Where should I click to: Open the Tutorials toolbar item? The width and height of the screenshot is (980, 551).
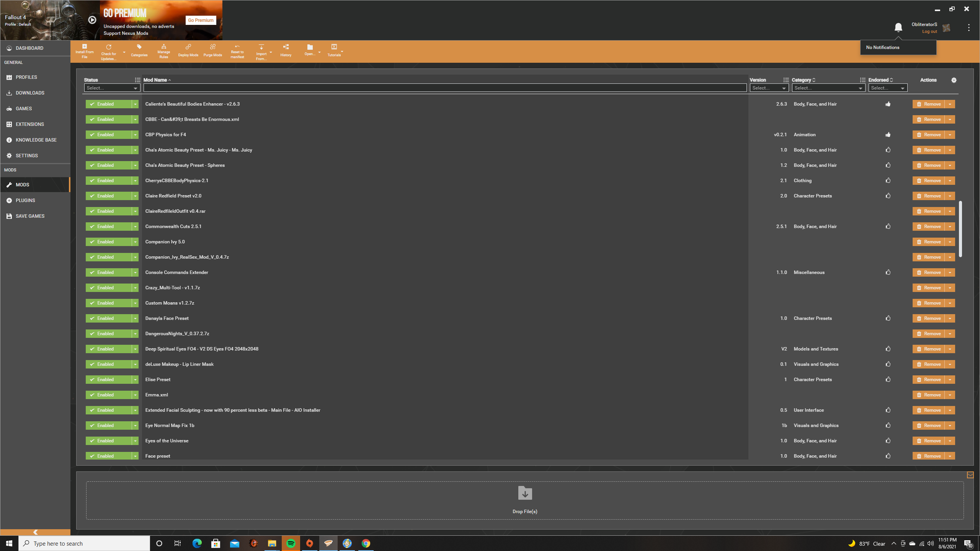click(334, 51)
